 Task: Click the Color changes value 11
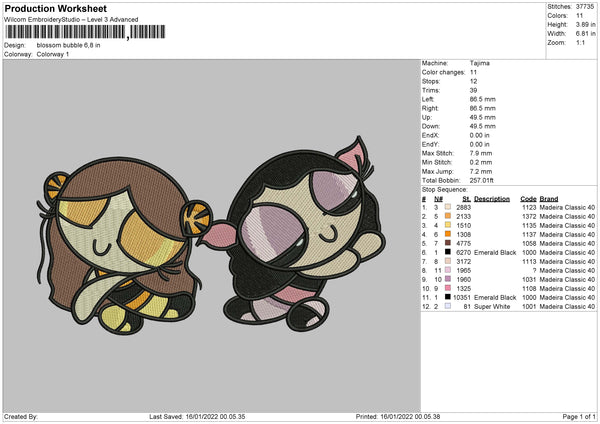[473, 72]
